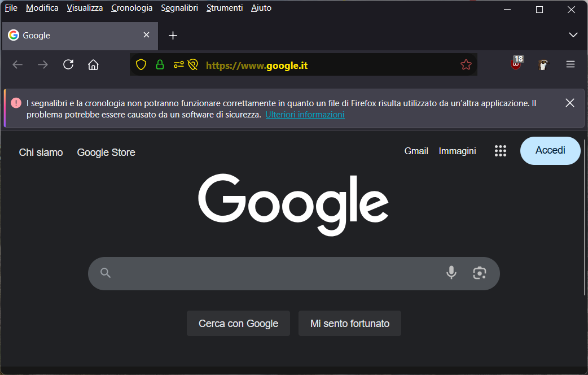588x375 pixels.
Task: Click the blocked location permission icon
Action: tap(193, 65)
